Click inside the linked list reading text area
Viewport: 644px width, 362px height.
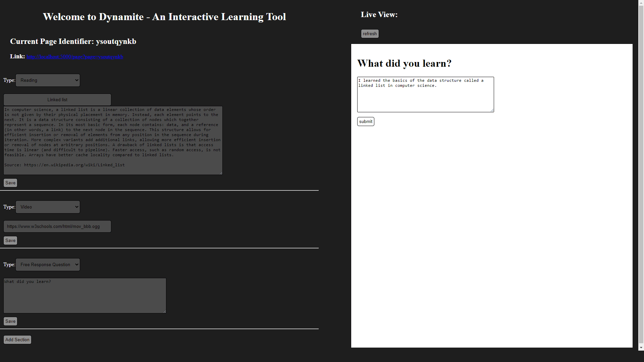[x=113, y=140]
